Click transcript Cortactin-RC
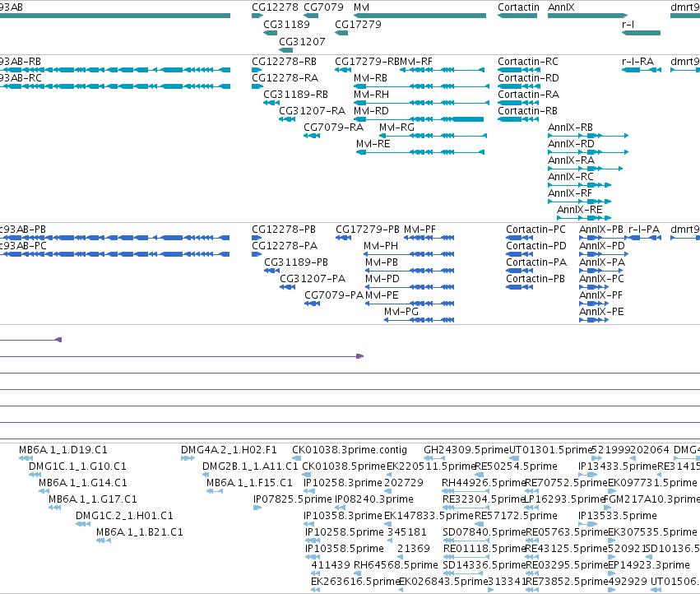The width and height of the screenshot is (700, 594). 528,62
